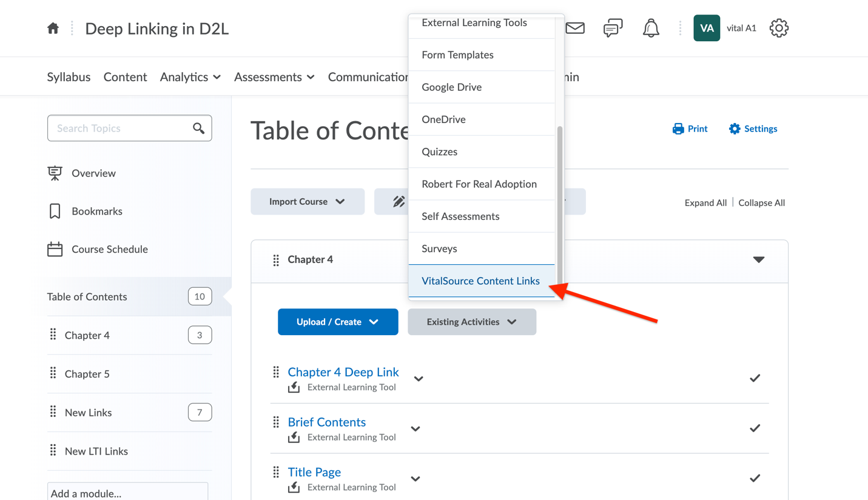The image size is (868, 500).
Task: Click the Title Page completion checkmark
Action: [755, 478]
